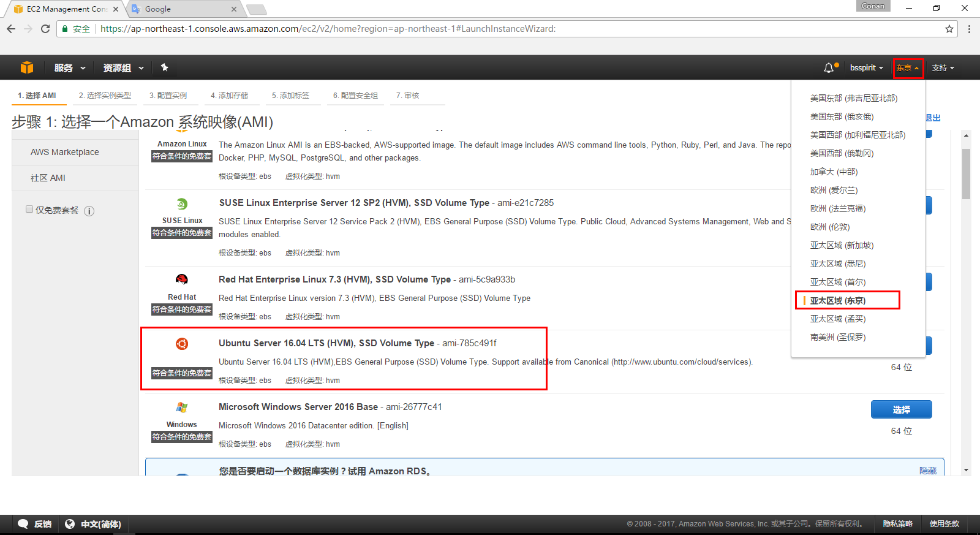Select region 南美洲 (圣保罗)

point(838,337)
